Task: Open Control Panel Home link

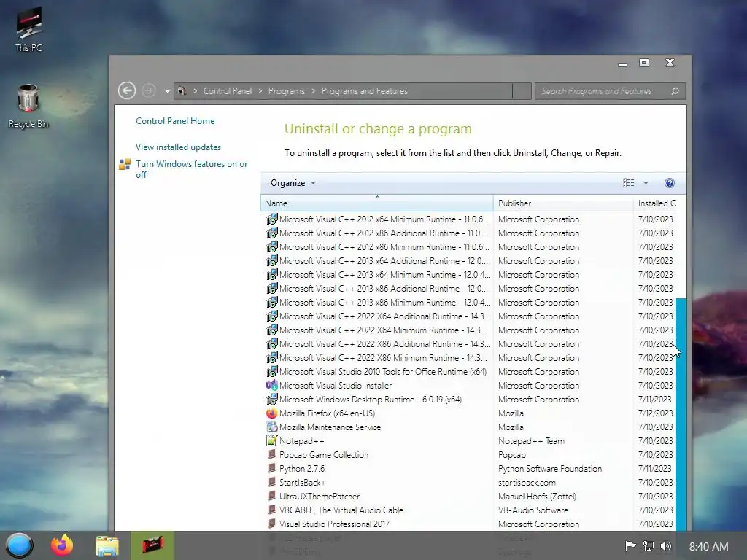Action: pyautogui.click(x=175, y=121)
